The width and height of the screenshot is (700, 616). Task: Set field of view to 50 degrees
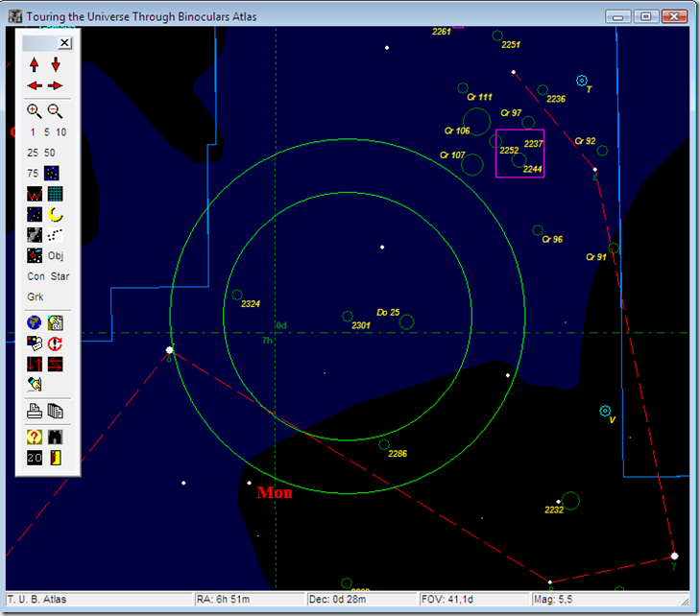50,153
